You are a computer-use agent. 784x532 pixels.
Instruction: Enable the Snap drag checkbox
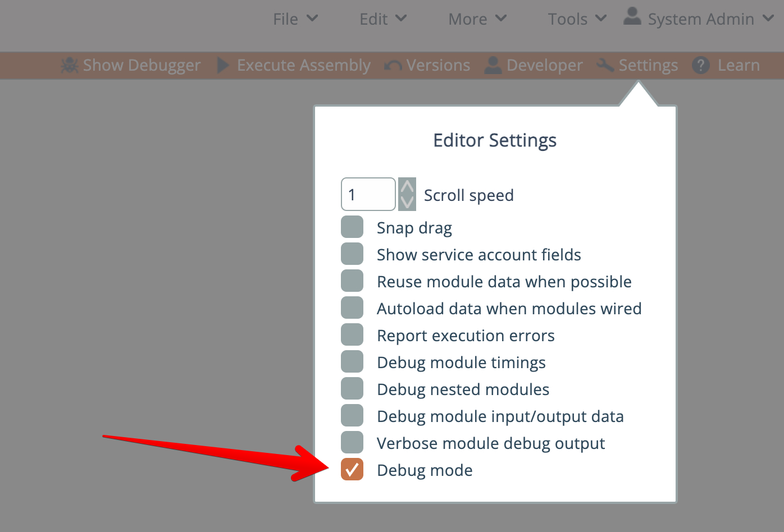[x=352, y=227]
